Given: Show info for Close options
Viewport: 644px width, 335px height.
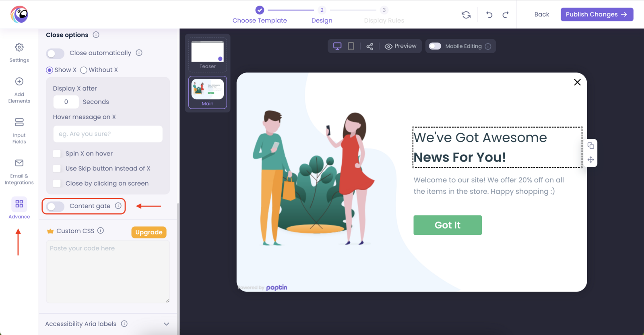Looking at the screenshot, I should [96, 35].
